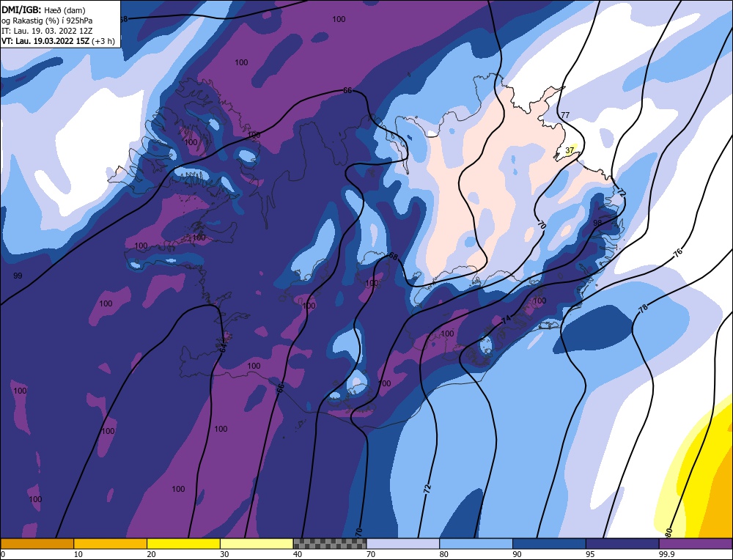This screenshot has width=733, height=560.
Task: Click the "40" legend scale label
Action: 298,554
